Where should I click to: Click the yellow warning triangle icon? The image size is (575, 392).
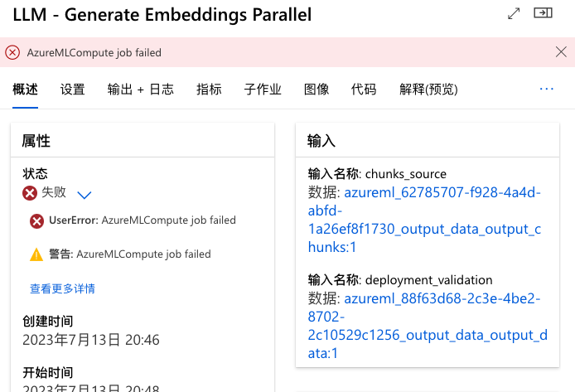(36, 254)
